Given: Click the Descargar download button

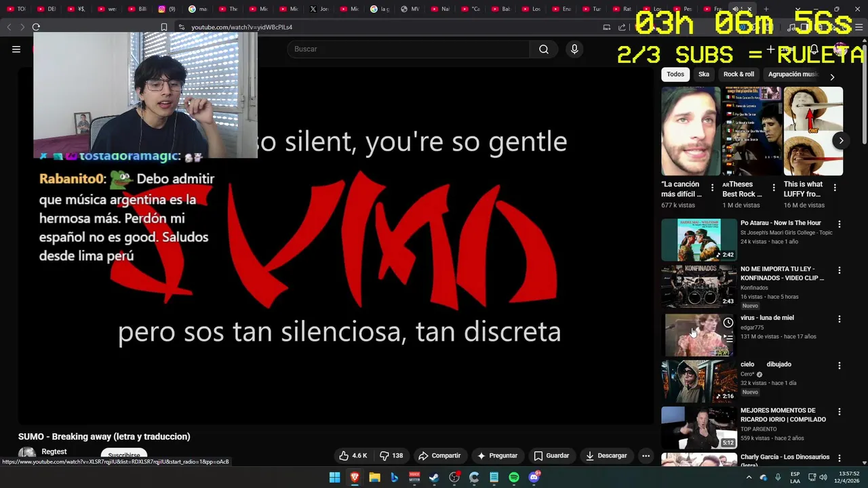Looking at the screenshot, I should click(x=606, y=455).
